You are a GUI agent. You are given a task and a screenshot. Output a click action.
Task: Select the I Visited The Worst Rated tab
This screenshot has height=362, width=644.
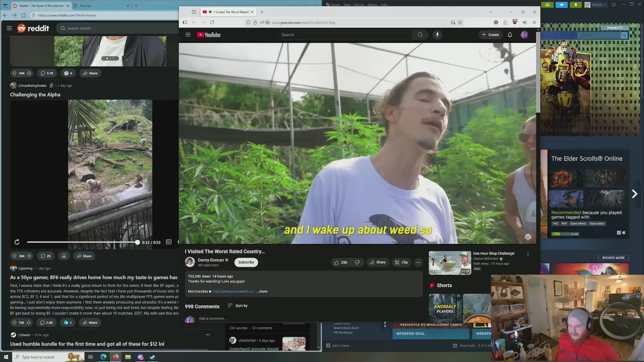(228, 12)
